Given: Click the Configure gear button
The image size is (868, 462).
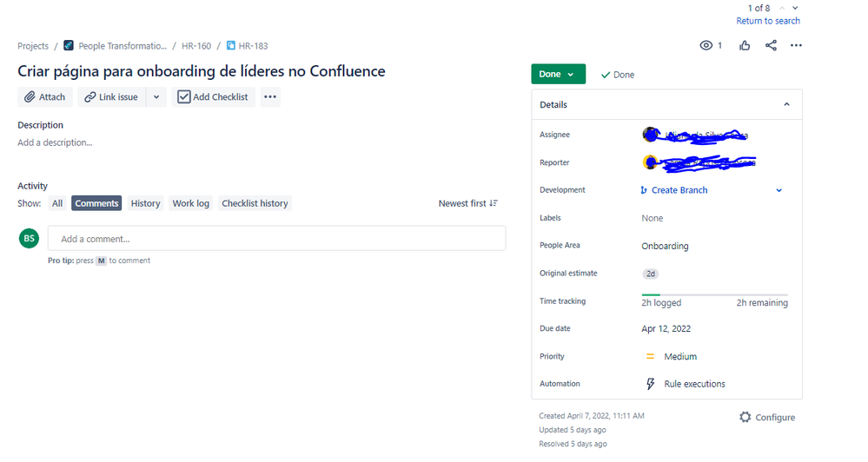Looking at the screenshot, I should [x=767, y=417].
